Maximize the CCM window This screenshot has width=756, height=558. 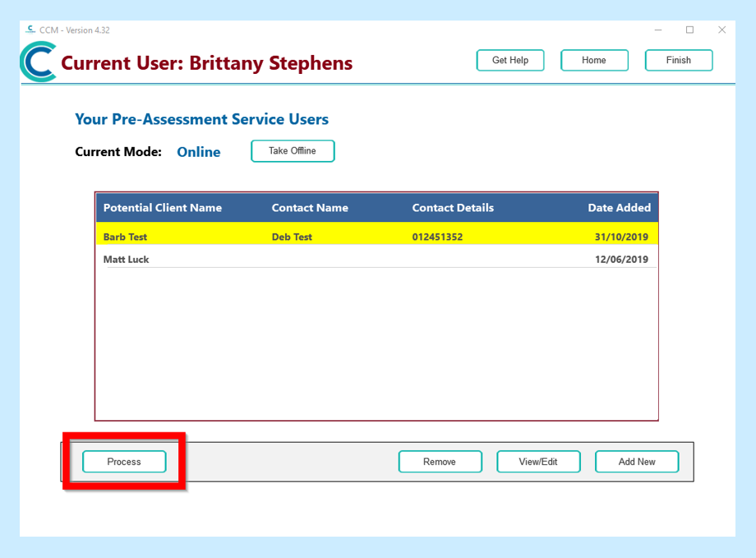point(689,30)
